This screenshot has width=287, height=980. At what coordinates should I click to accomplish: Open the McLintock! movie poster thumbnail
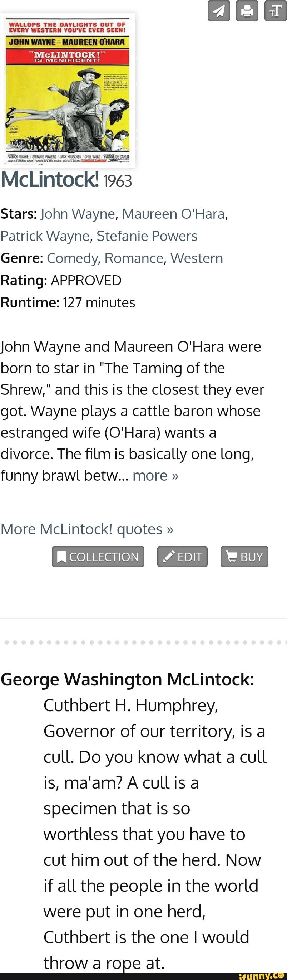coord(68,91)
